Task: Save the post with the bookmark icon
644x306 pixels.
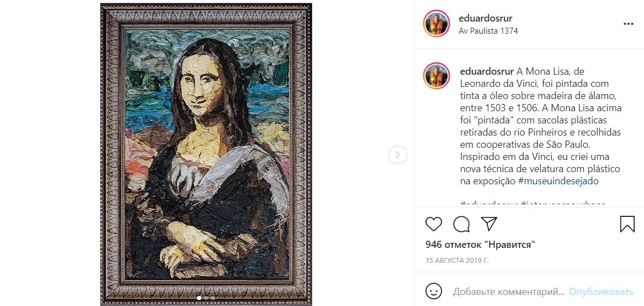Action: (627, 224)
